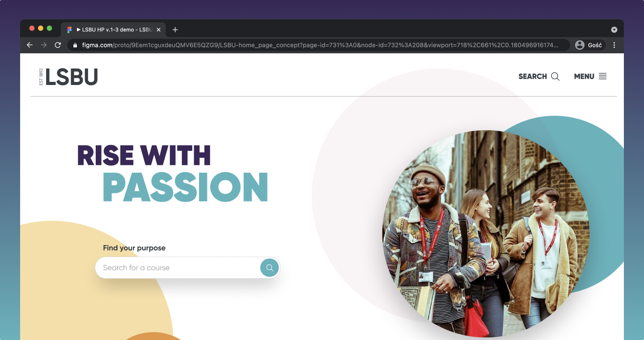
Task: Open Chrome's three-dot options menu
Action: pyautogui.click(x=614, y=45)
